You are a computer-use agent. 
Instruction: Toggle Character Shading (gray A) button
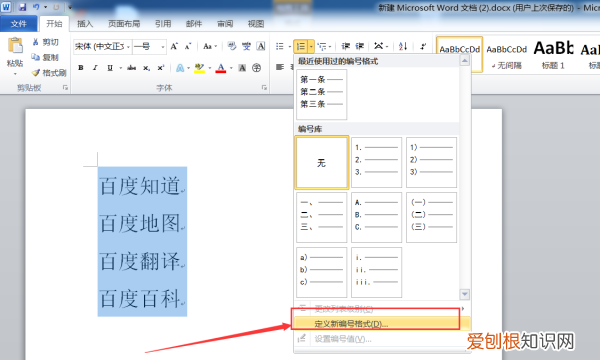click(242, 68)
